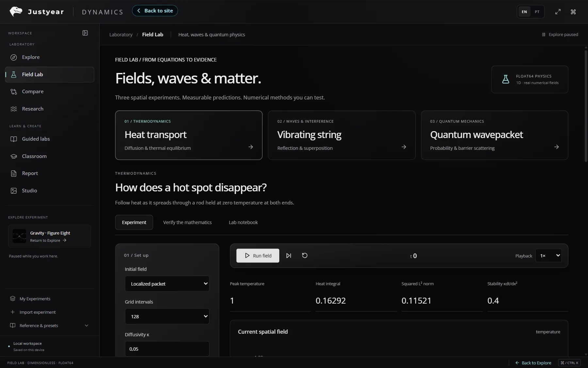Click the Squared L² norm value 0.11521

(416, 301)
